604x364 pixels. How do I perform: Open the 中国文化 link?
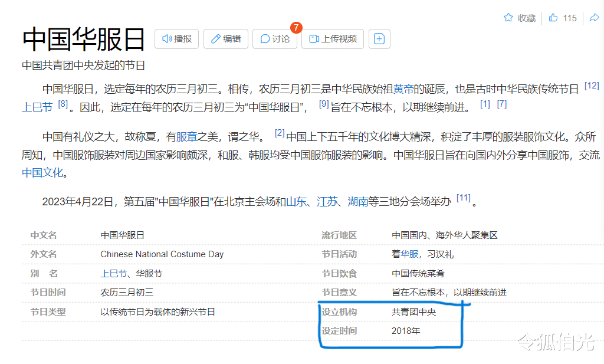coord(42,173)
